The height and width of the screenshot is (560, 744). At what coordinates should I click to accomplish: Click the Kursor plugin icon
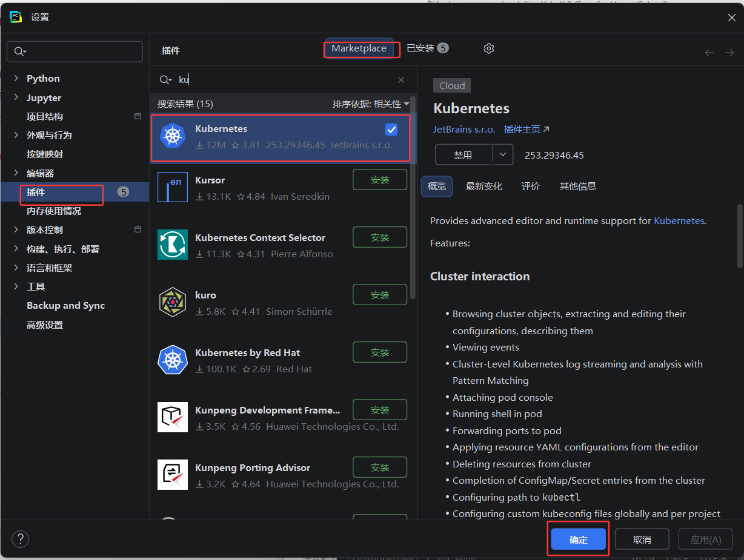[173, 187]
